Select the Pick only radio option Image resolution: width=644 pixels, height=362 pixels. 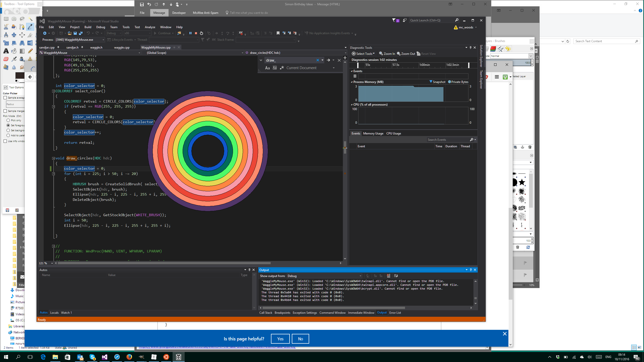8,120
